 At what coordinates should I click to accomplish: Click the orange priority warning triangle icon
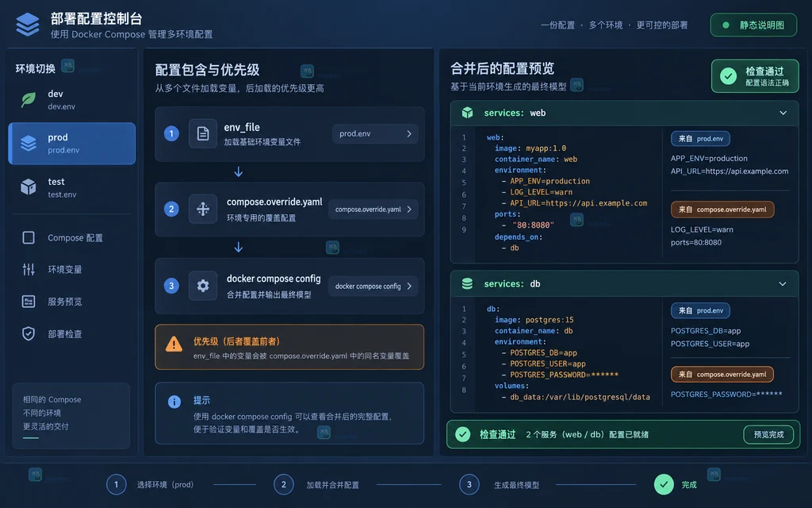pyautogui.click(x=174, y=344)
